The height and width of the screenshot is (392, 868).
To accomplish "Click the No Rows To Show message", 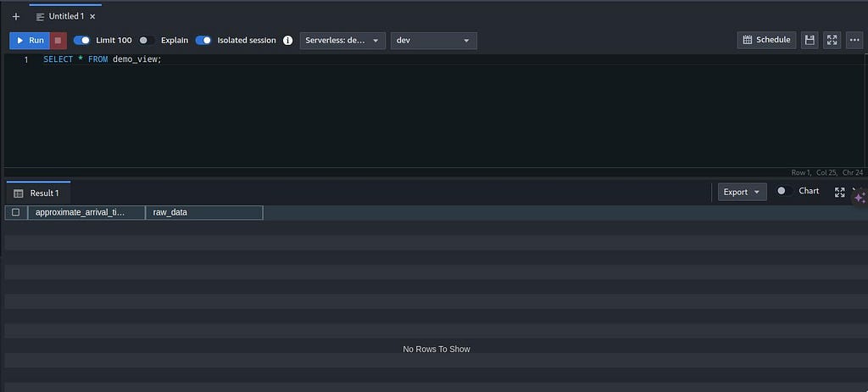I will (x=437, y=349).
